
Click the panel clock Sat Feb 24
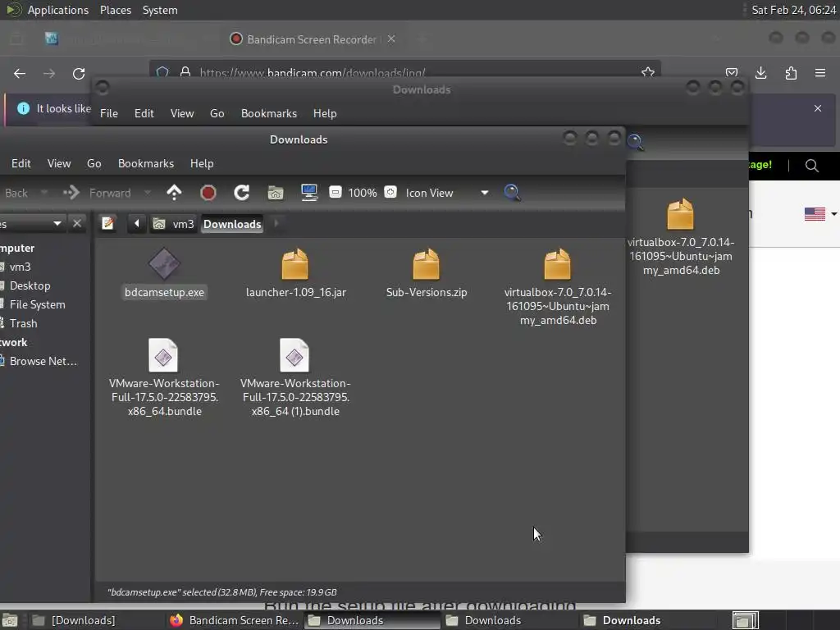[x=793, y=10]
